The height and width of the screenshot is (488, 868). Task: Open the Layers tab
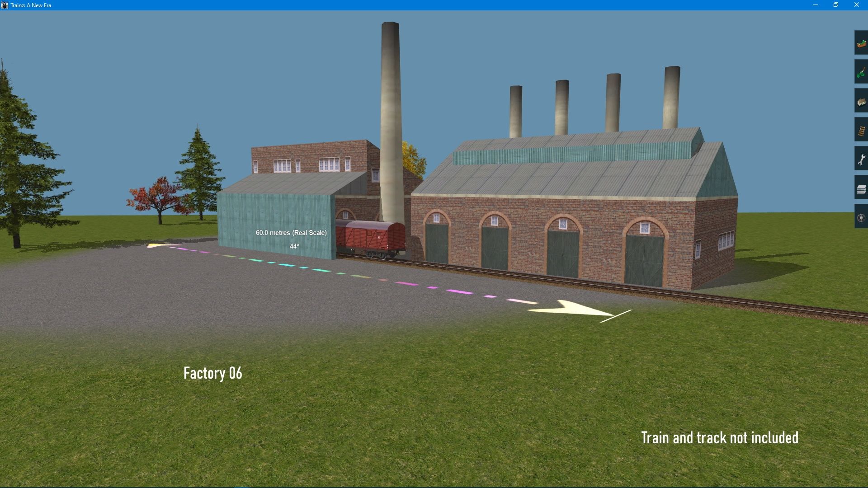[861, 189]
